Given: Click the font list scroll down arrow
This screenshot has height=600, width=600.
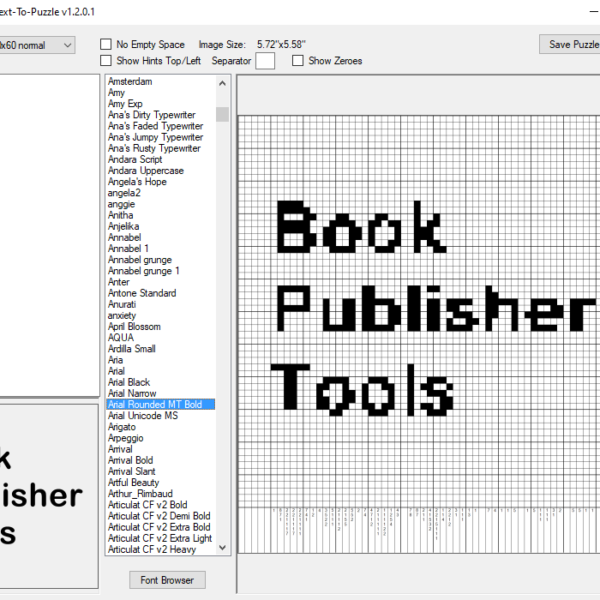Looking at the screenshot, I should [222, 548].
